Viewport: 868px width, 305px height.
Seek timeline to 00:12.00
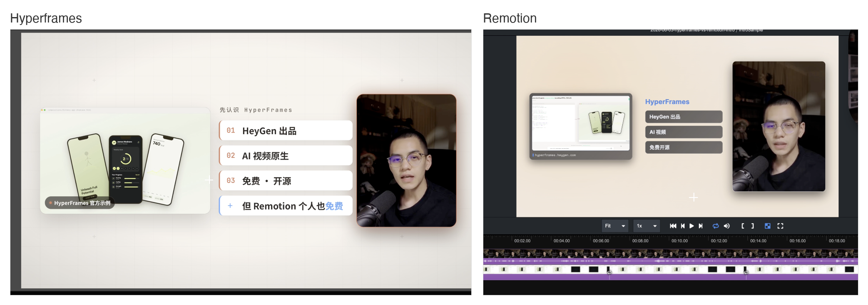coord(719,241)
